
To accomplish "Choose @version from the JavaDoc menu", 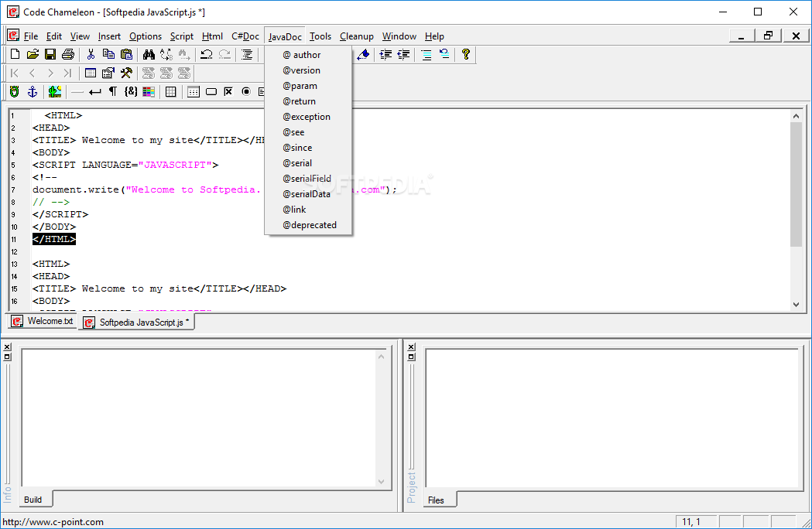I will click(308, 70).
